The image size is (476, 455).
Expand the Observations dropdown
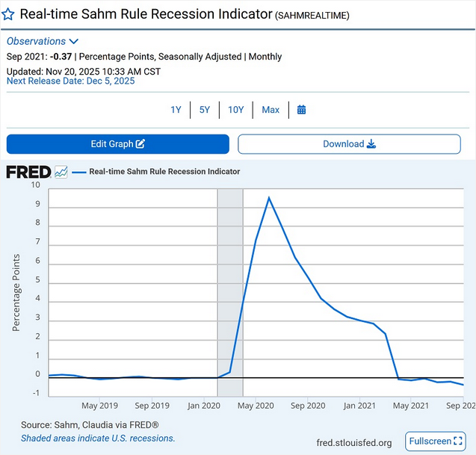(43, 41)
